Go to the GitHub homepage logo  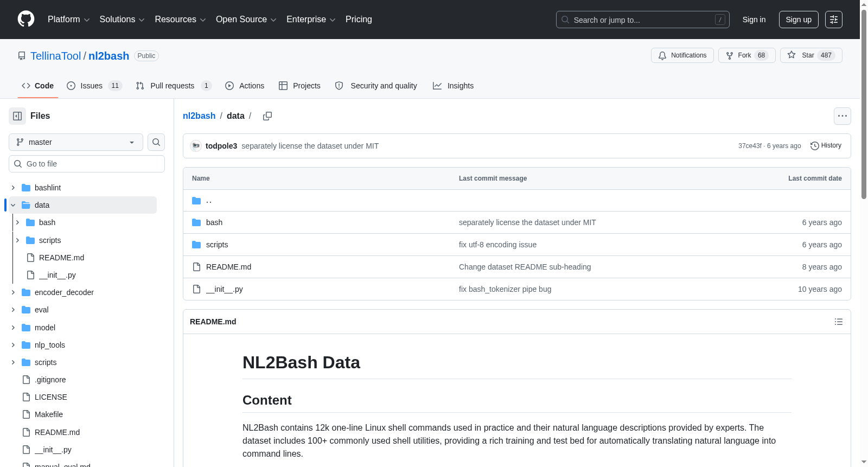click(26, 19)
